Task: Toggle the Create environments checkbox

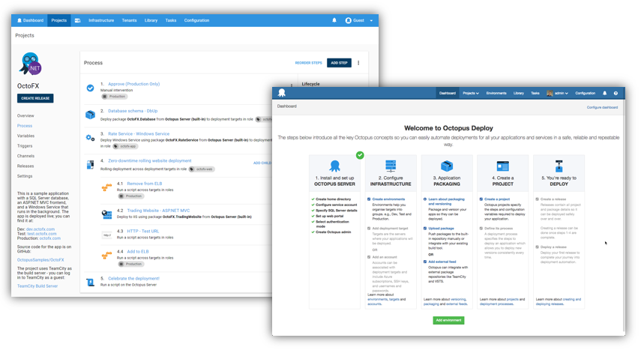Action: pyautogui.click(x=369, y=199)
